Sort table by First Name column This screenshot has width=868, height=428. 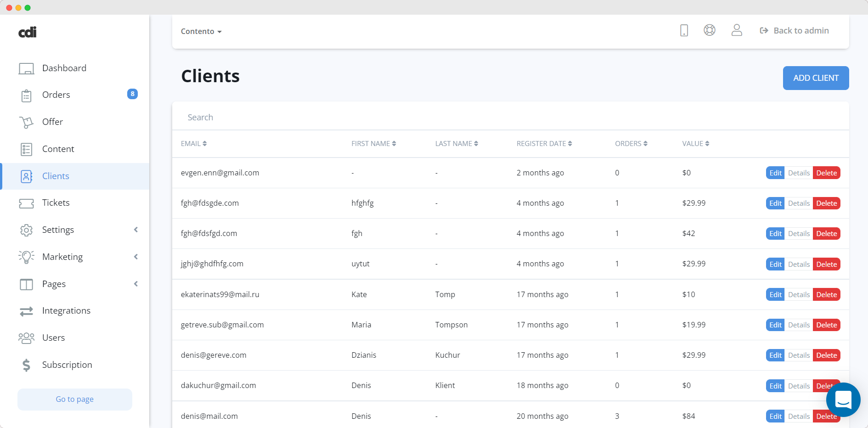tap(373, 144)
